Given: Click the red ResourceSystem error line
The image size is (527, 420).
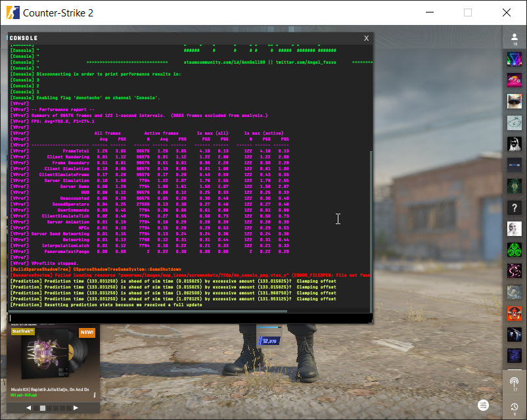Looking at the screenshot, I should (190, 275).
